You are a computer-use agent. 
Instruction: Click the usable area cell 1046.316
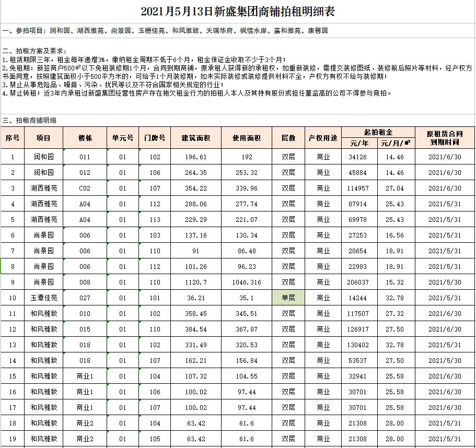tap(246, 282)
